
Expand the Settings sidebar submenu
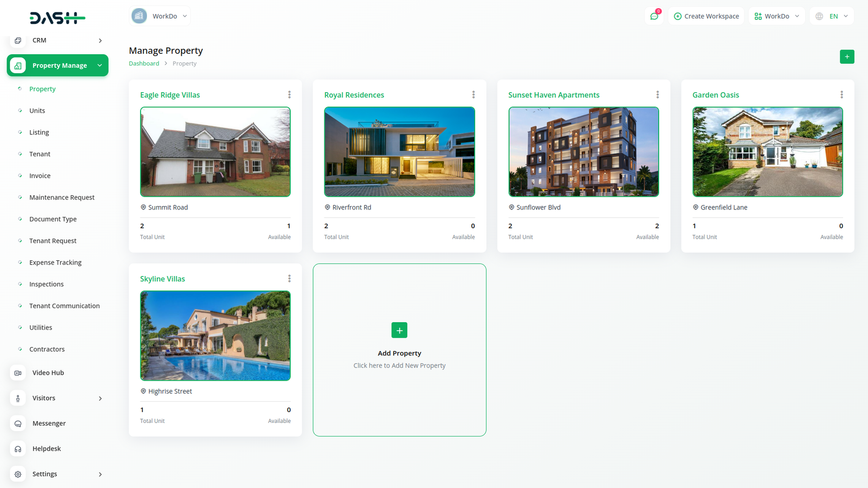click(100, 474)
